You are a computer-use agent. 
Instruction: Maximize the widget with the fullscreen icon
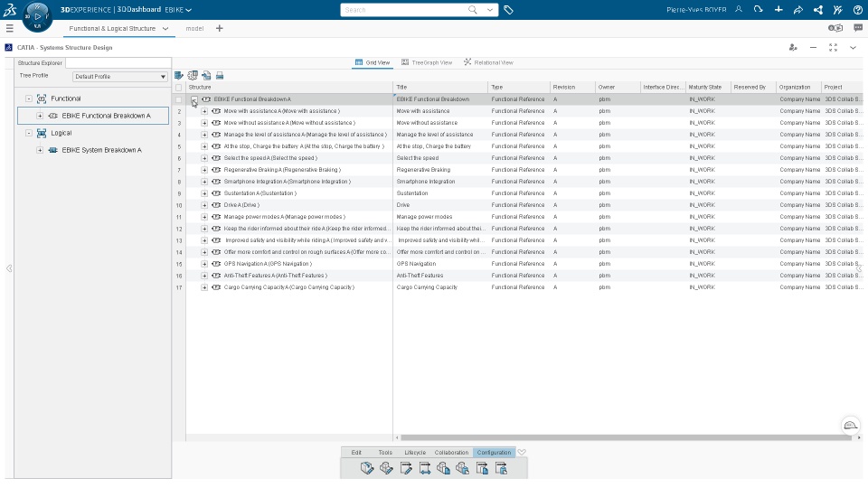coord(833,48)
